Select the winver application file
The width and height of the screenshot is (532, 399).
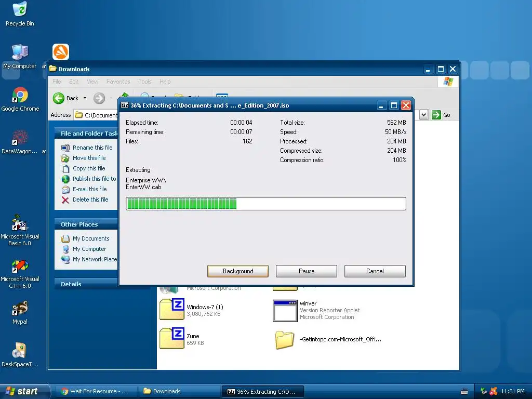click(x=316, y=310)
